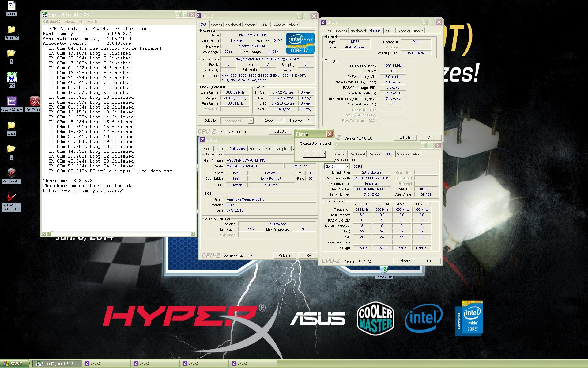588x368 pixels.
Task: Click the Week/Year 39 / 09 value
Action: (x=425, y=194)
